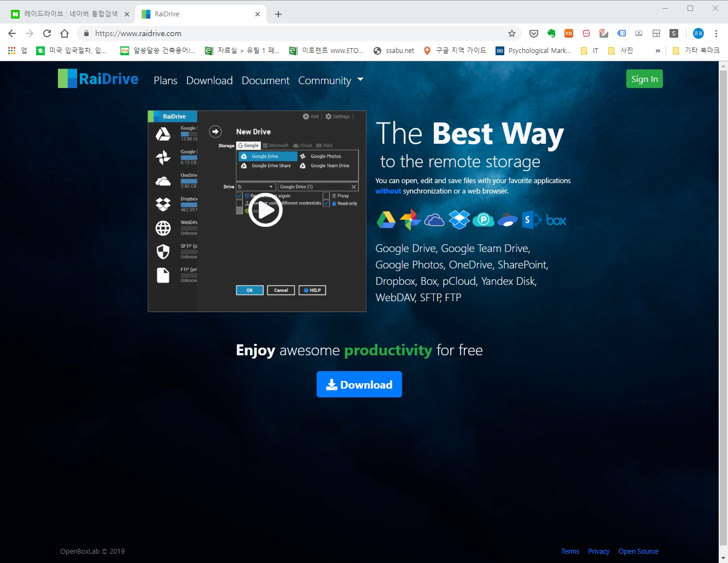Open the 기타 북마크 folder
The image size is (728, 563).
coord(696,50)
